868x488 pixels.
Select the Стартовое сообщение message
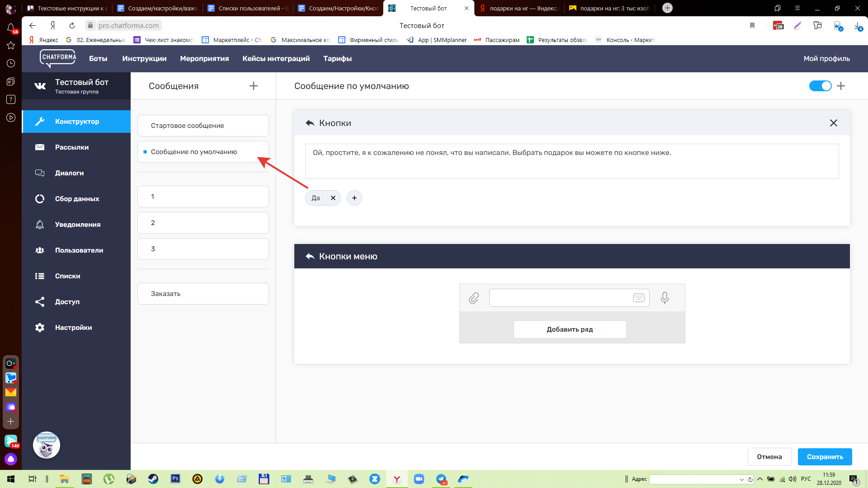click(x=203, y=126)
